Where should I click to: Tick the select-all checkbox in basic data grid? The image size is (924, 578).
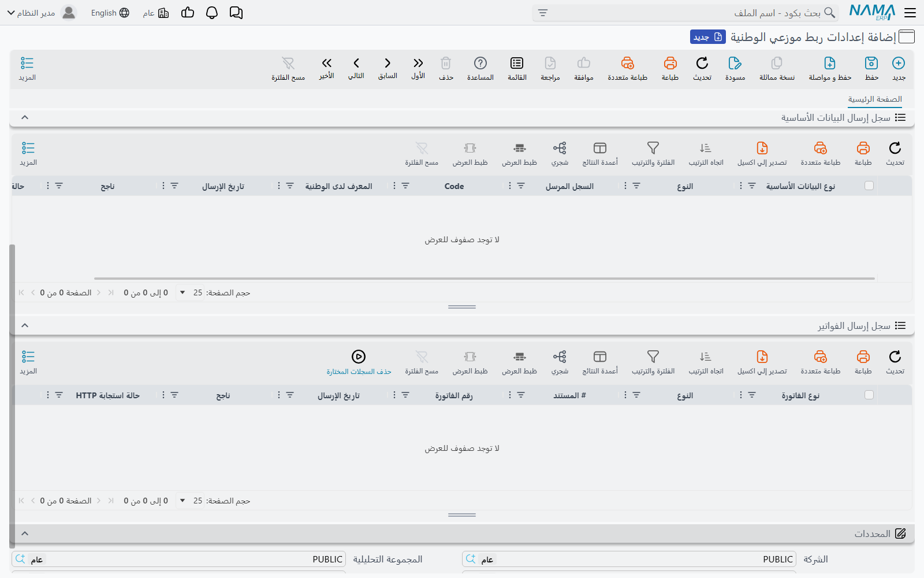[x=869, y=186]
